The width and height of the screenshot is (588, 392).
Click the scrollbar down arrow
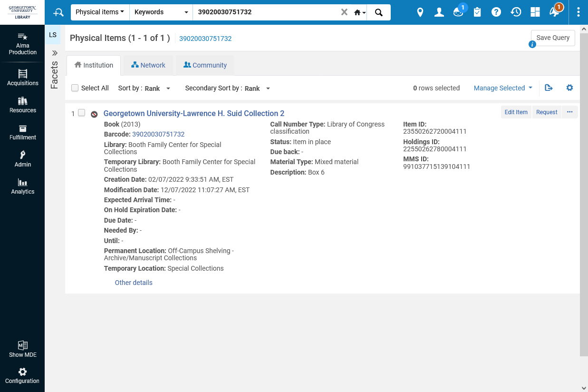584,388
